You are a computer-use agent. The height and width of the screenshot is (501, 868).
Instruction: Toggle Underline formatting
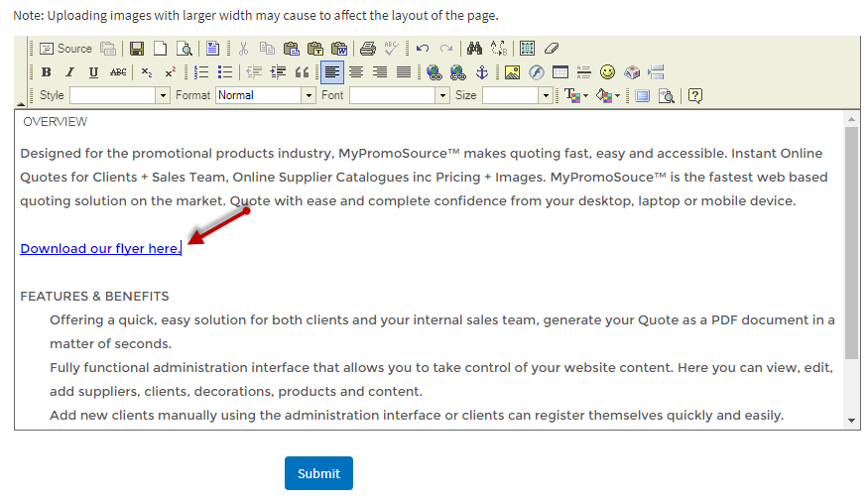tap(93, 72)
